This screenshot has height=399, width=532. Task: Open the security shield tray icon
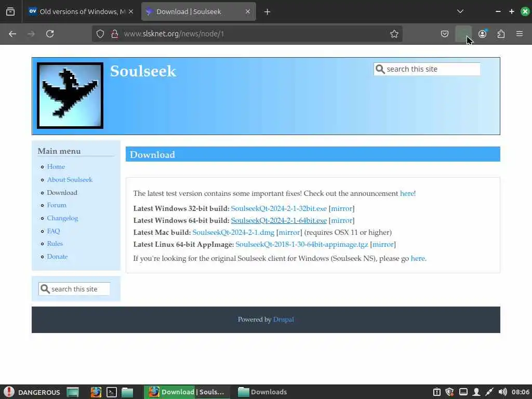coord(450,392)
